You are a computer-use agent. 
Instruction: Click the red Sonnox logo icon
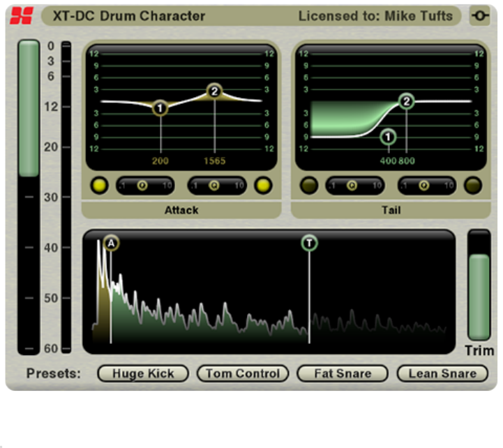[x=22, y=16]
